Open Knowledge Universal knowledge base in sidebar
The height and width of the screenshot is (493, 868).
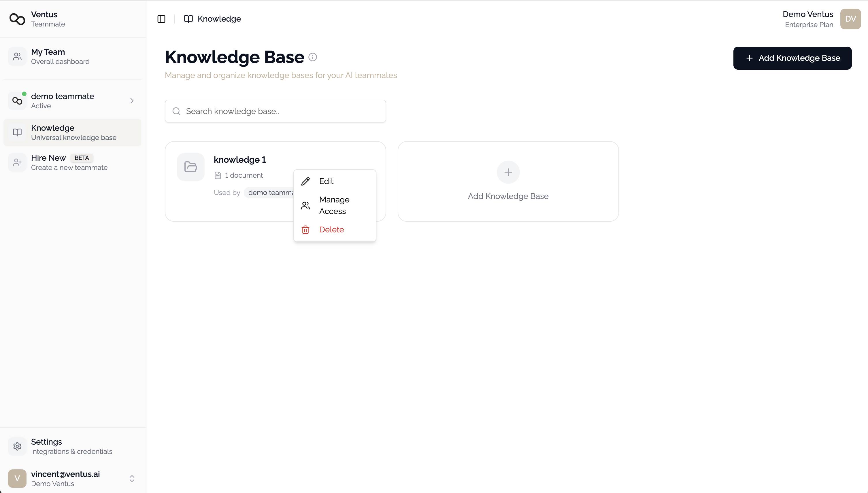[x=72, y=132]
